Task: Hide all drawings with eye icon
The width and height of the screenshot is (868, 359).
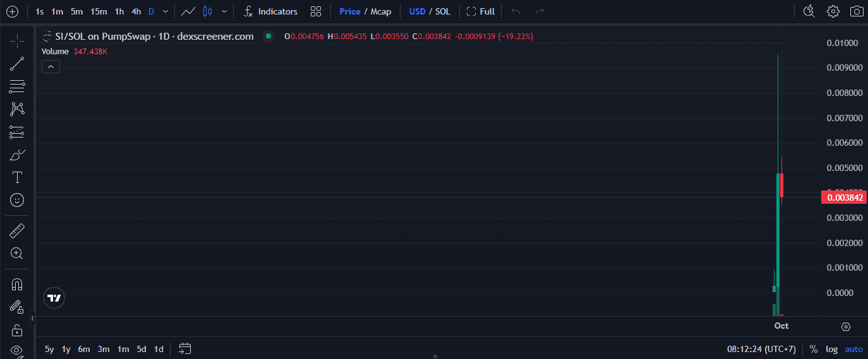Action: tap(17, 350)
